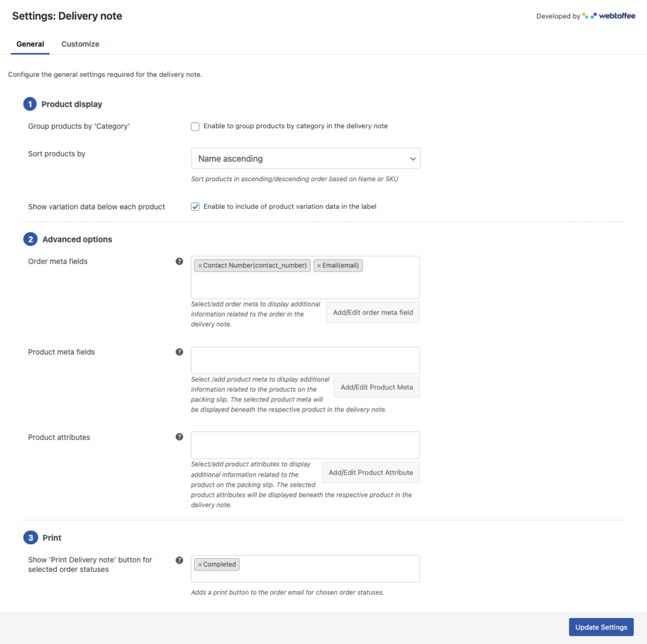Viewport: 647px width, 644px height.
Task: Select the General tab
Action: 30,44
